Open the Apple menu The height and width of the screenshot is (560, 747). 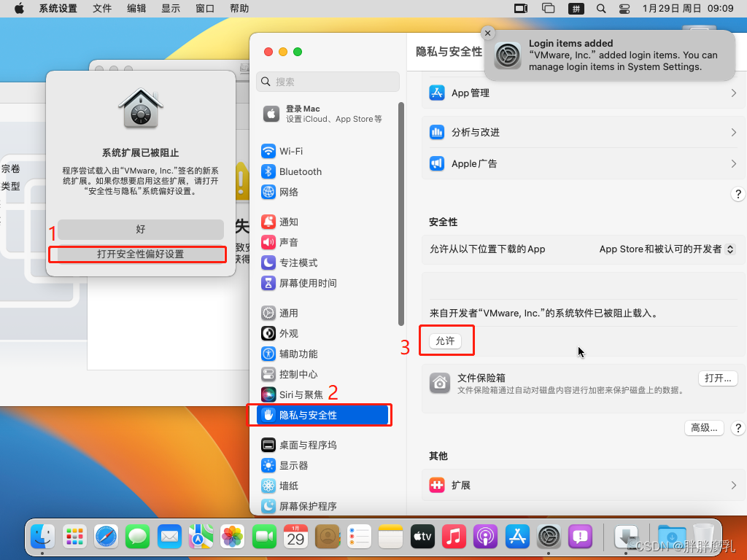tap(19, 9)
